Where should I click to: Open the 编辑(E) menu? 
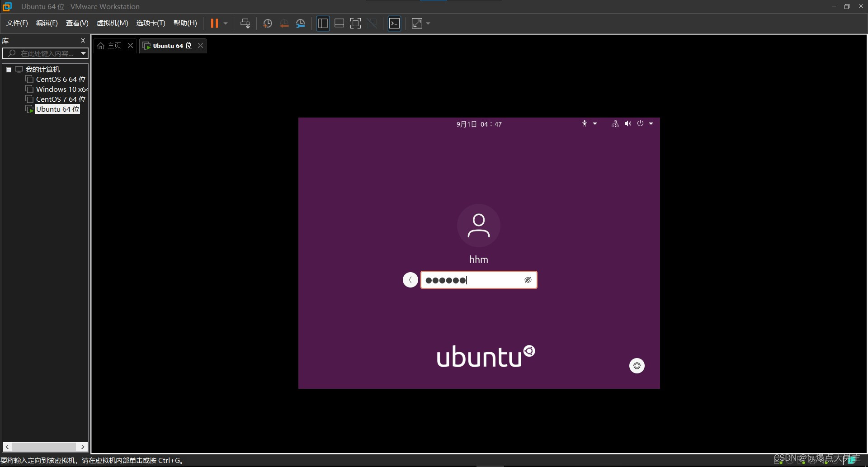[47, 23]
